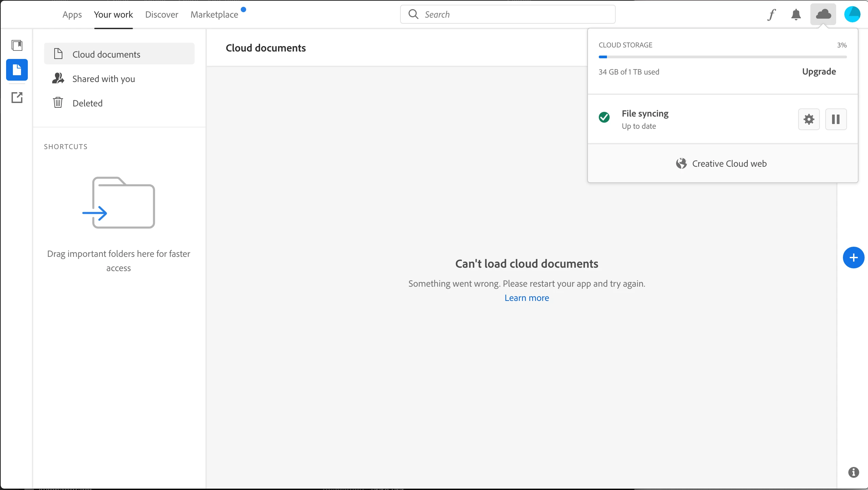Pause file syncing
868x490 pixels.
click(836, 119)
